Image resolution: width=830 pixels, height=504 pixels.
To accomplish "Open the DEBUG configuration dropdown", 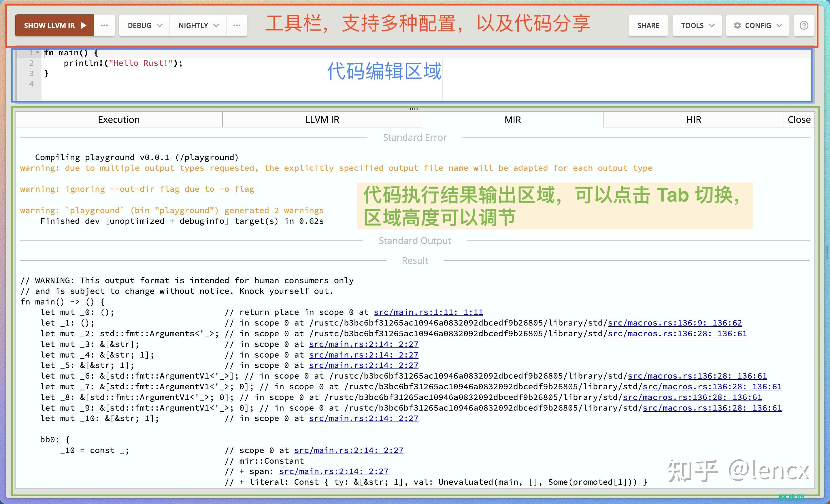I will (x=142, y=24).
